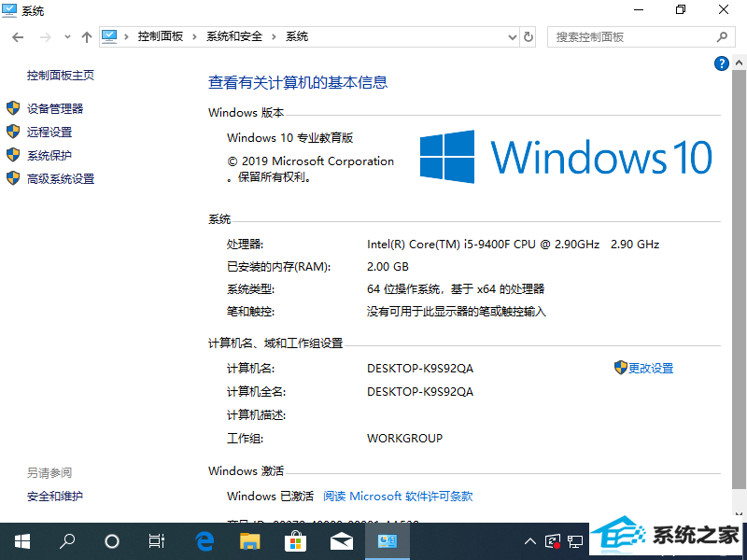Click the 2.00 GB installed RAM value

[x=388, y=267]
